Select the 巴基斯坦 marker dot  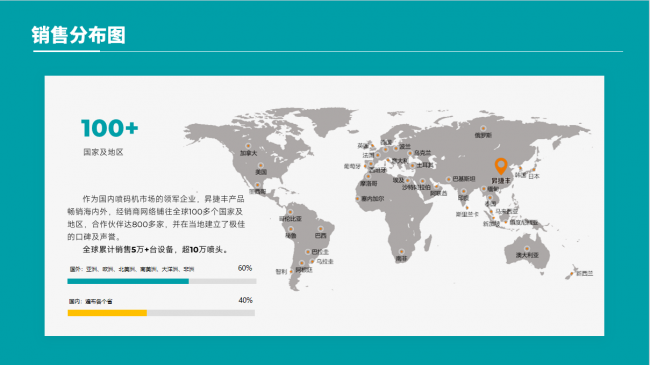pos(449,179)
